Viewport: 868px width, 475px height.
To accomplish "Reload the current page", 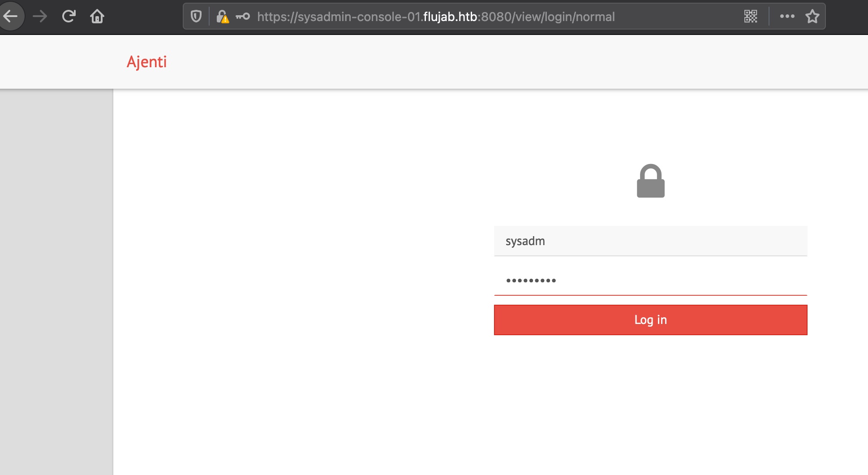I will click(x=69, y=17).
